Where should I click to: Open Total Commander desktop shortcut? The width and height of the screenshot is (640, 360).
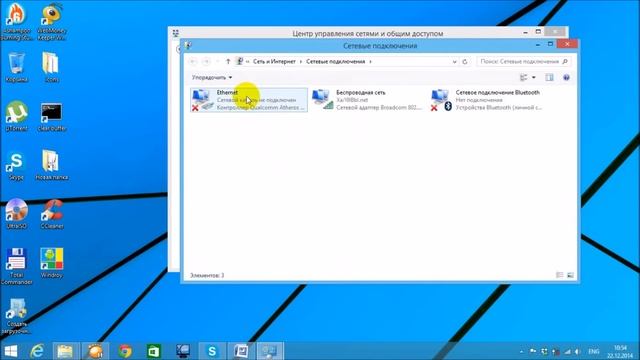16,266
